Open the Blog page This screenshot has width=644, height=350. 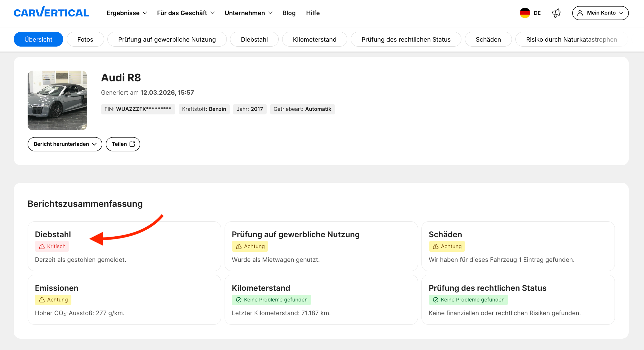[x=289, y=13]
